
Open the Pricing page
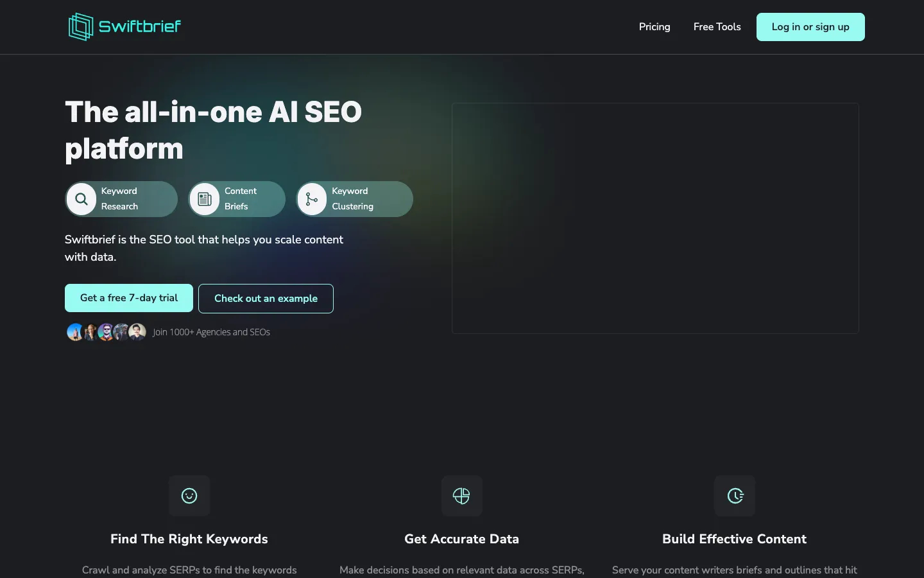coord(654,27)
